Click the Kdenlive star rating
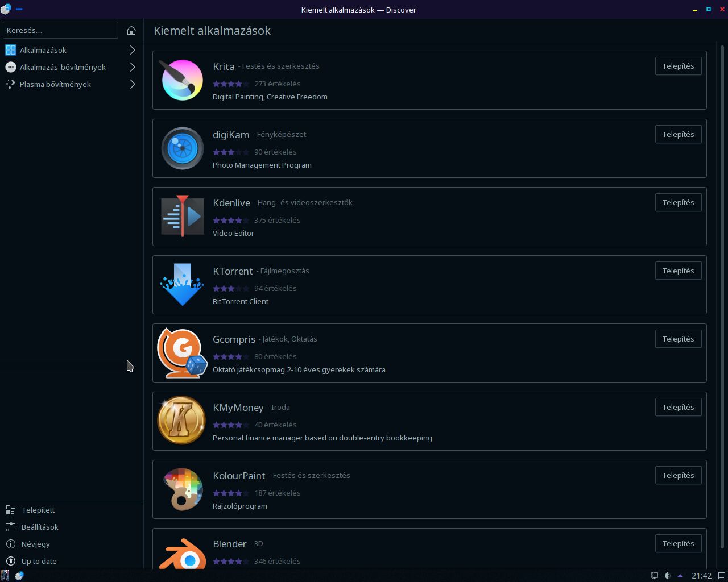This screenshot has height=582, width=728. 231,220
